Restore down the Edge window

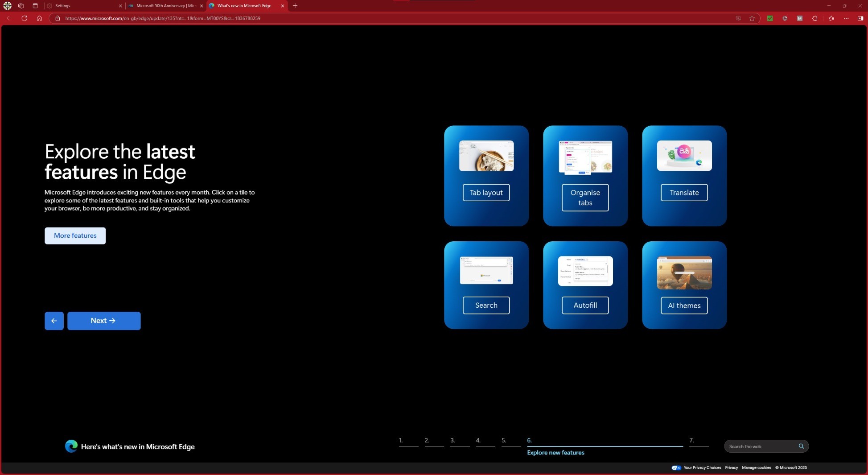844,6
